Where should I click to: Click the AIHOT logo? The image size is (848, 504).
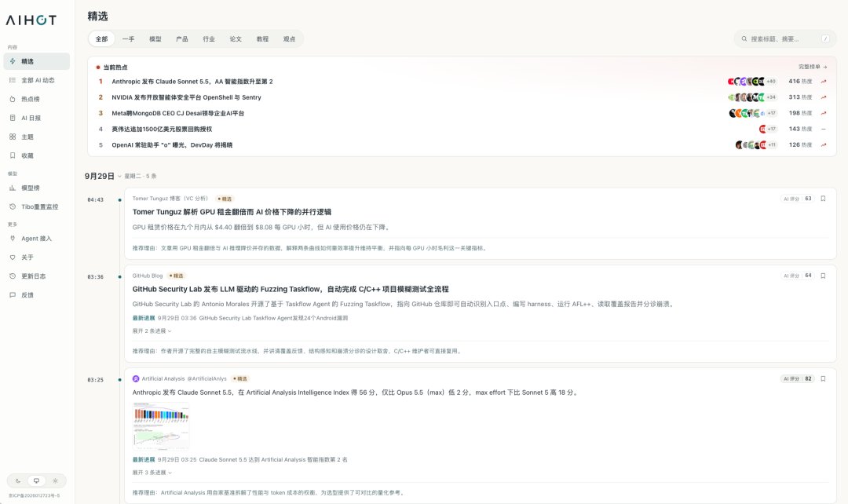click(31, 20)
